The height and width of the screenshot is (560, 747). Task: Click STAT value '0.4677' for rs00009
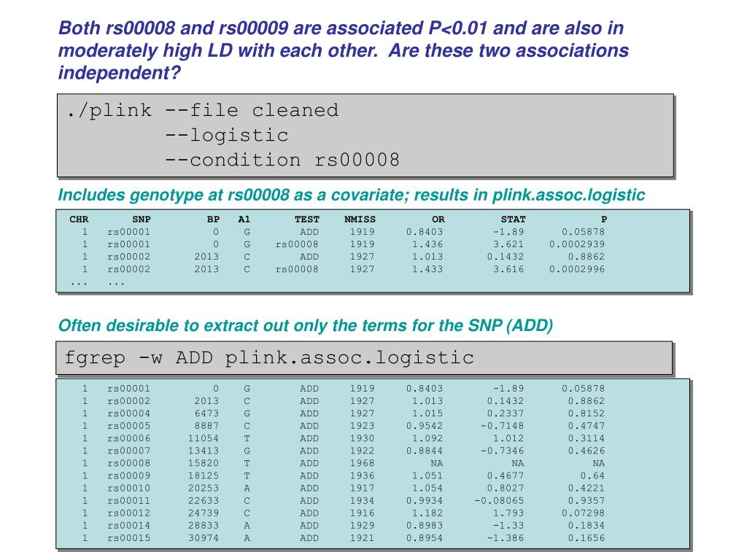[x=506, y=475]
